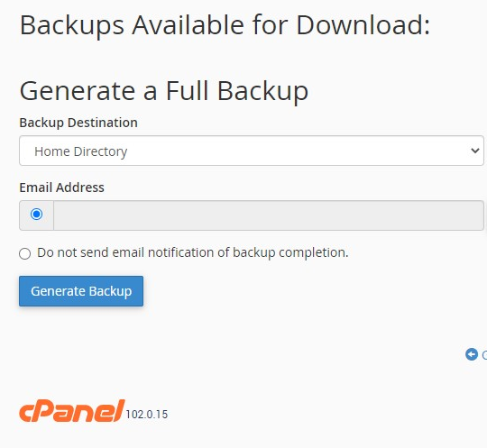The width and height of the screenshot is (487, 448).
Task: Click the blue back-arrow circle icon
Action: pos(471,354)
